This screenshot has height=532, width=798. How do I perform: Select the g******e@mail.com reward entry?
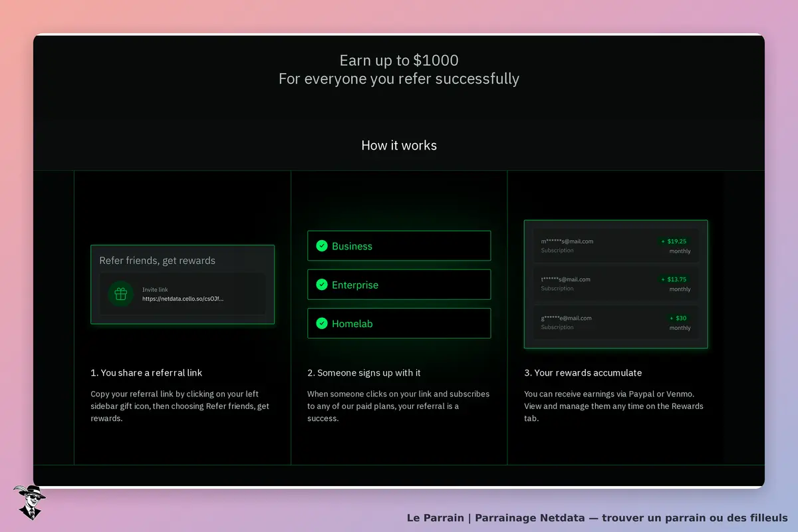point(616,323)
